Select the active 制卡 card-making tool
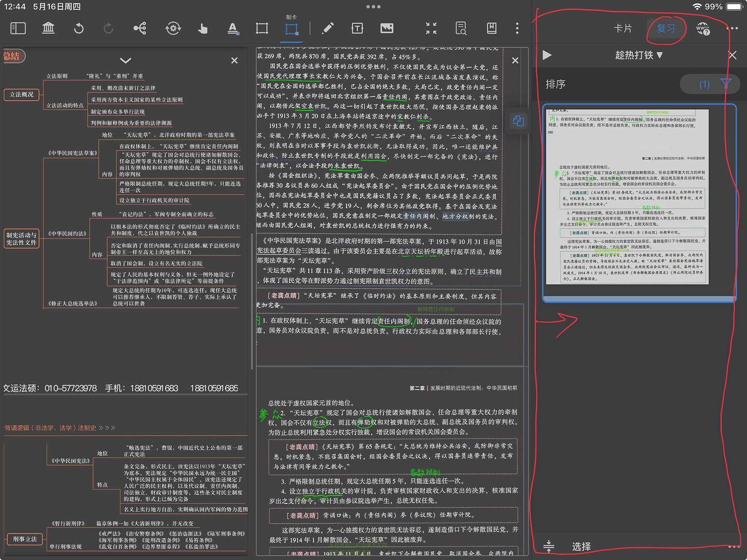 click(292, 28)
